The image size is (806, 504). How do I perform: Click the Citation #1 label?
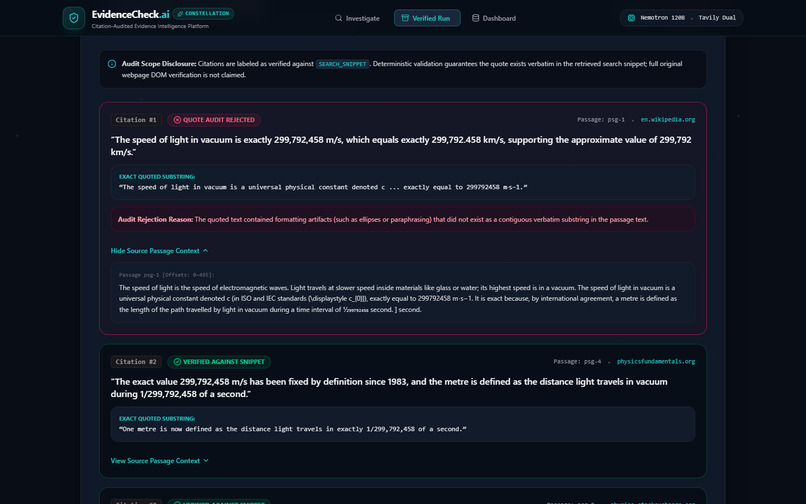coord(136,120)
